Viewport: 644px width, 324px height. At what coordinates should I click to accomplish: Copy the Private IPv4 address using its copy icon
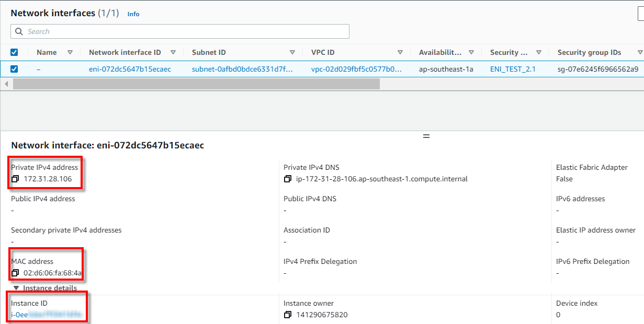tap(15, 179)
